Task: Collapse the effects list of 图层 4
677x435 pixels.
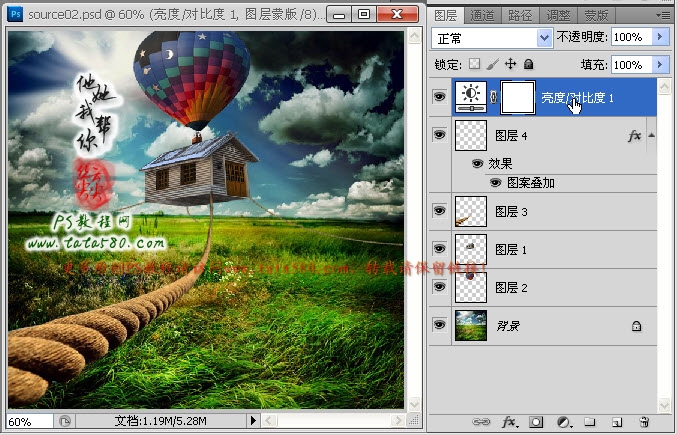Action: (x=652, y=136)
